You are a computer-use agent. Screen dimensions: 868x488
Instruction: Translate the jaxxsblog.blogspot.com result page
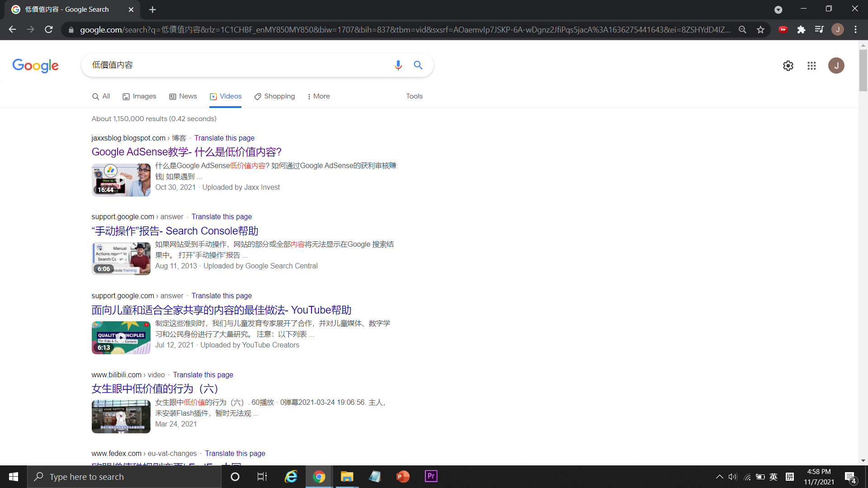point(224,138)
